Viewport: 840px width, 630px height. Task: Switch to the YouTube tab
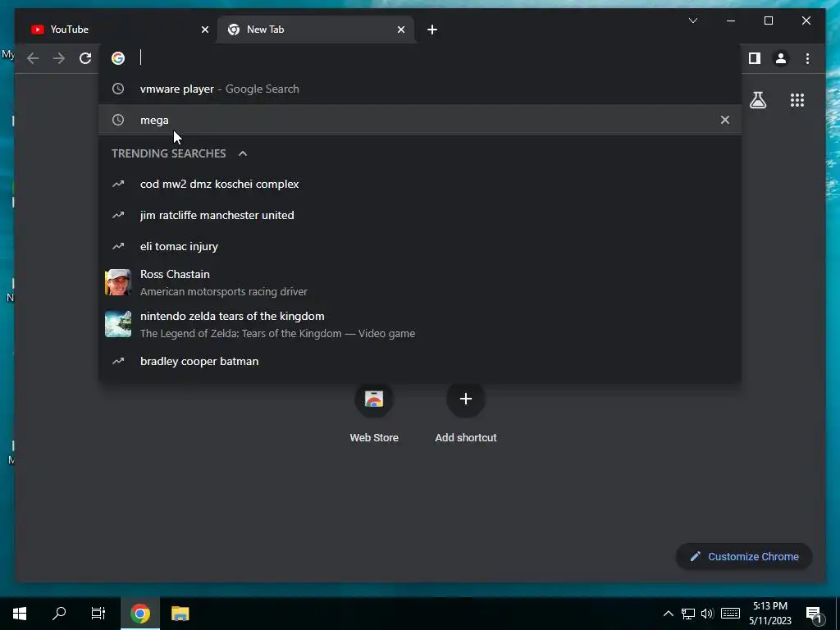(x=116, y=30)
